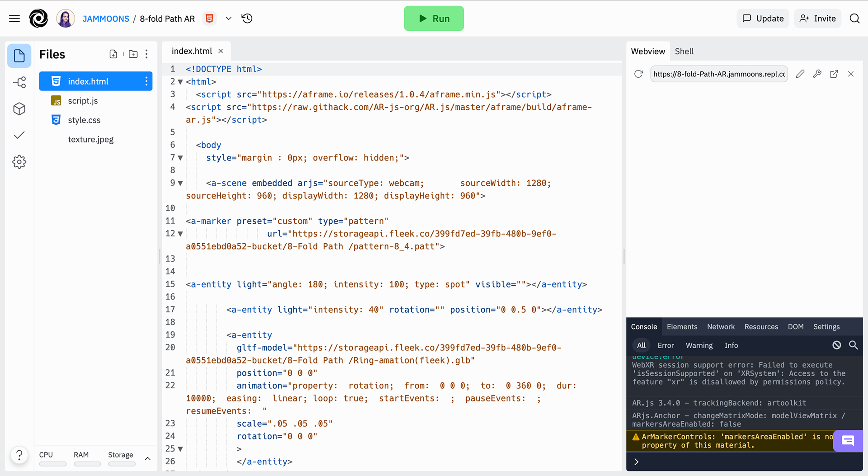The height and width of the screenshot is (476, 868).
Task: Add a new folder
Action: 133,54
